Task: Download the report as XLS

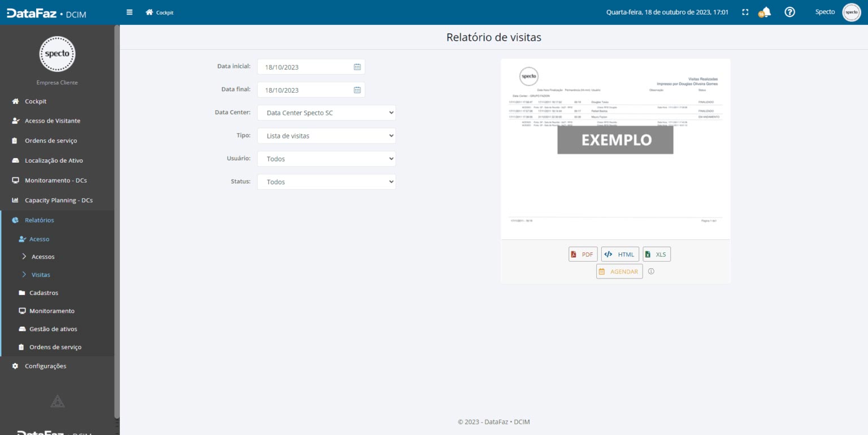Action: tap(656, 254)
